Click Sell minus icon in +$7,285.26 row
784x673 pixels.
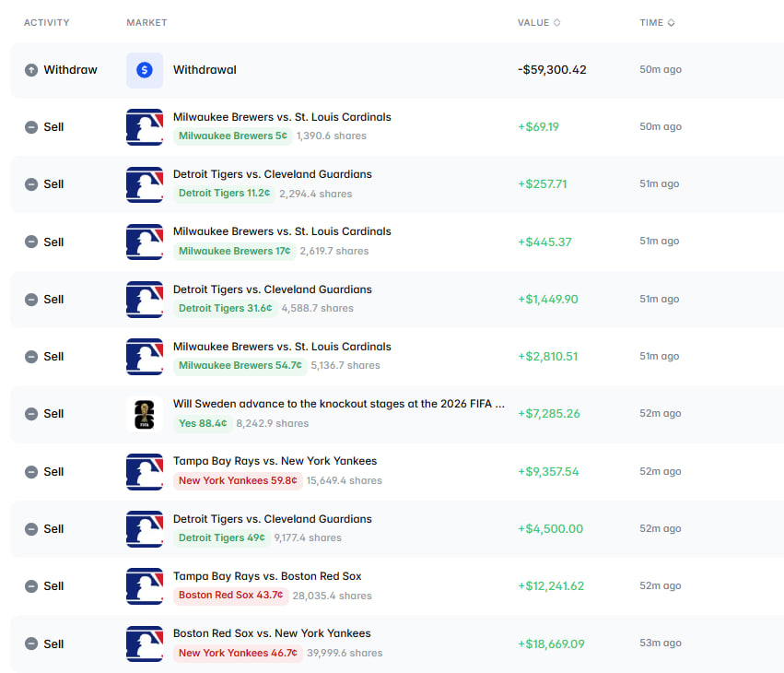coord(31,414)
